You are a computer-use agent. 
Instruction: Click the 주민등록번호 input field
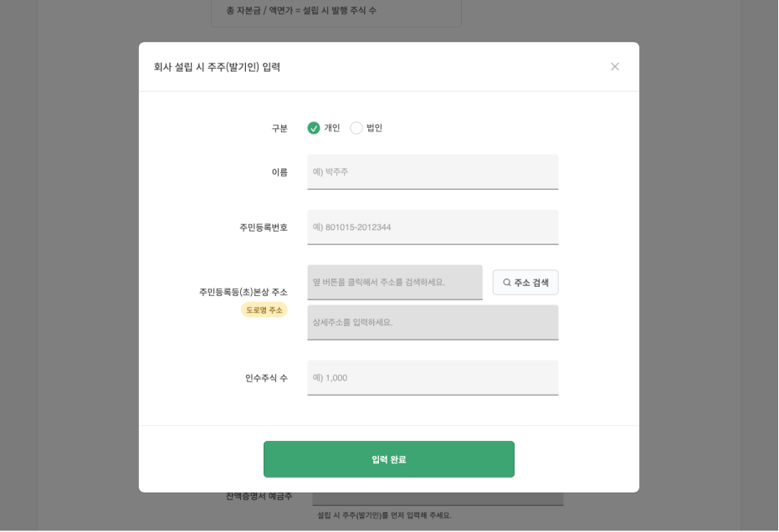click(433, 227)
